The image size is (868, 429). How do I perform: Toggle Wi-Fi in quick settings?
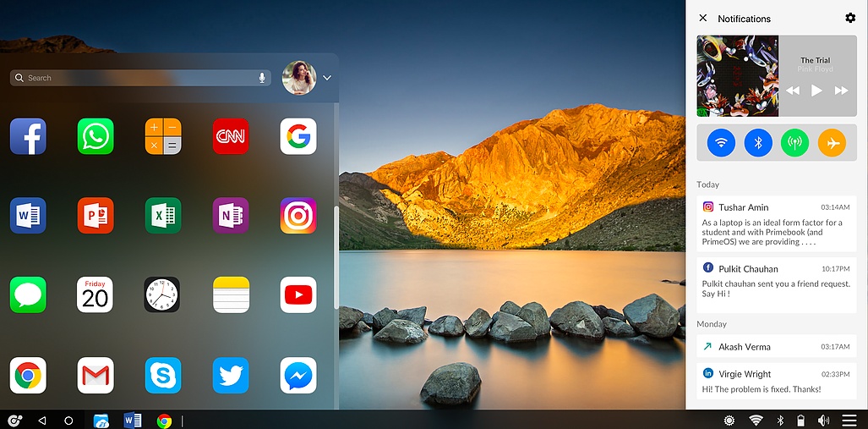[x=721, y=143]
